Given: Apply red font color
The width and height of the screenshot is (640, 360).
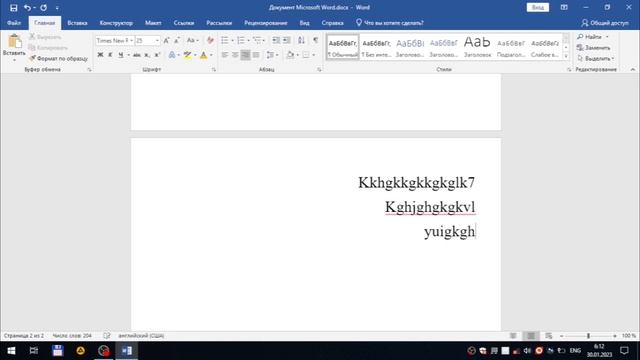Looking at the screenshot, I should 204,55.
